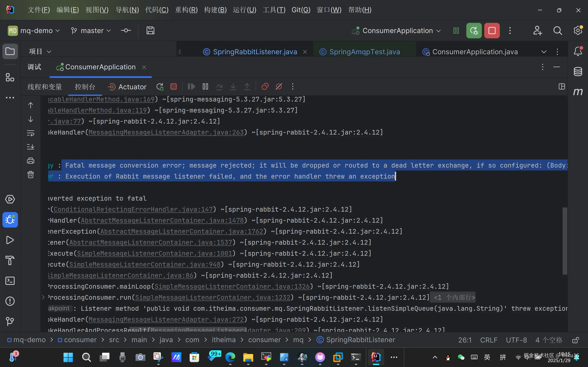Clear console with the trash icon
The image size is (588, 367).
tap(31, 175)
